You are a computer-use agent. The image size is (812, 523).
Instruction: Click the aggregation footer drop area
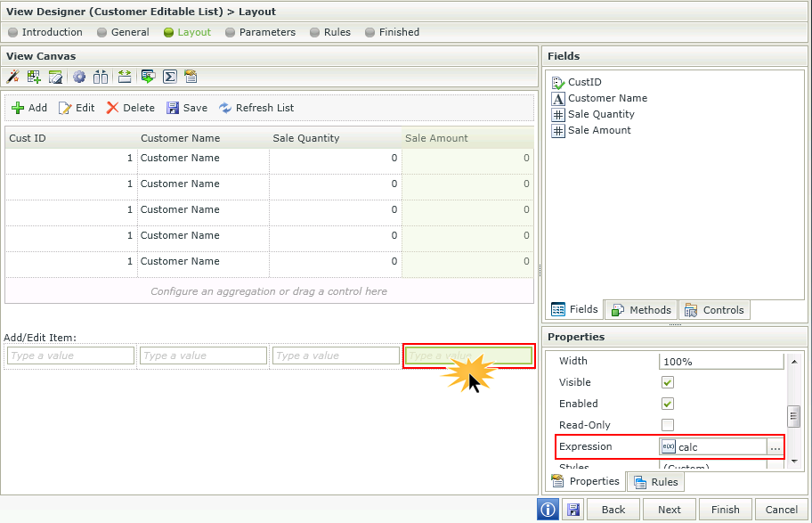(269, 291)
